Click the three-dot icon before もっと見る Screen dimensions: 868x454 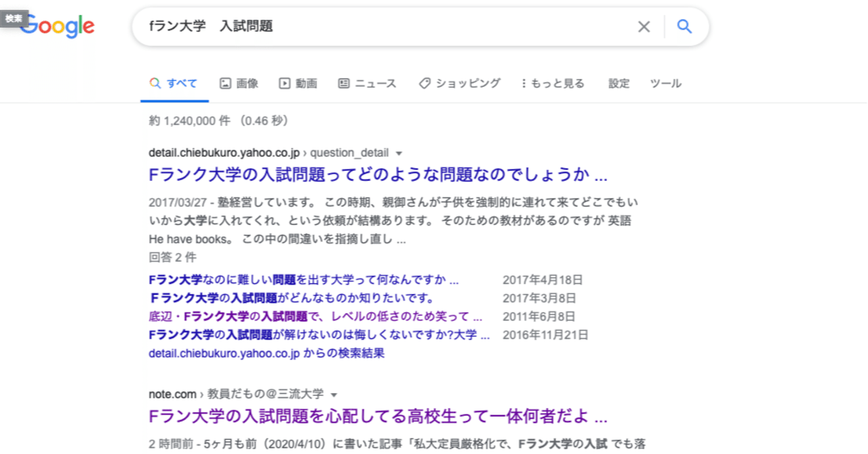click(524, 83)
